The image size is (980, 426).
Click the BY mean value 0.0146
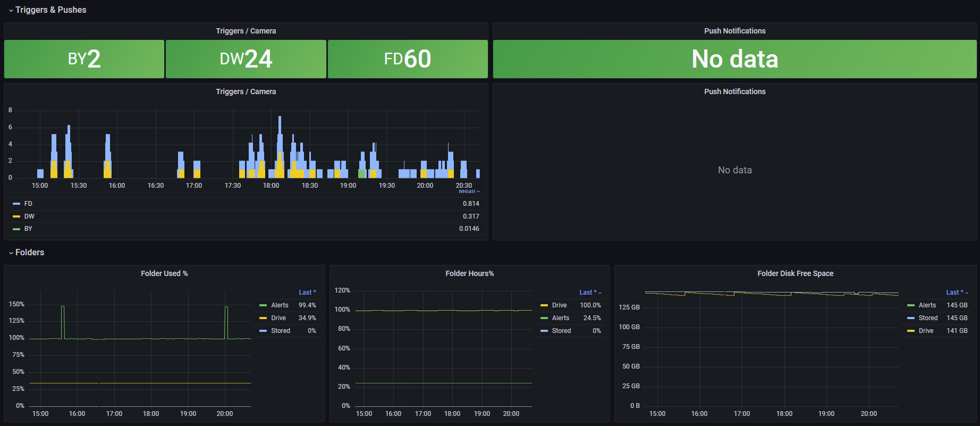pos(469,229)
